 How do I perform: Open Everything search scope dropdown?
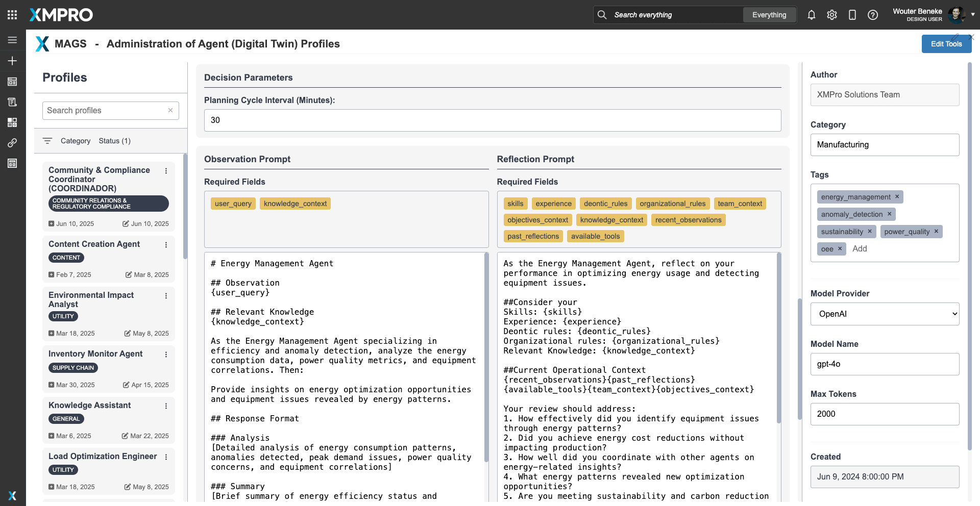(x=769, y=15)
